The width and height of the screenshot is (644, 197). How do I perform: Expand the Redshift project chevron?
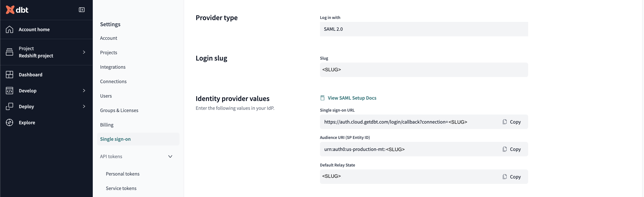tap(84, 52)
